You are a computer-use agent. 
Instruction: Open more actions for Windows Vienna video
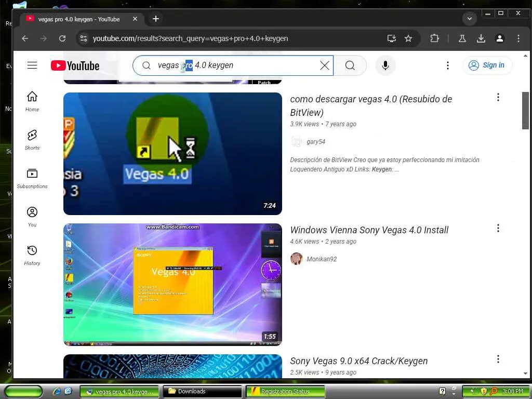(x=498, y=229)
